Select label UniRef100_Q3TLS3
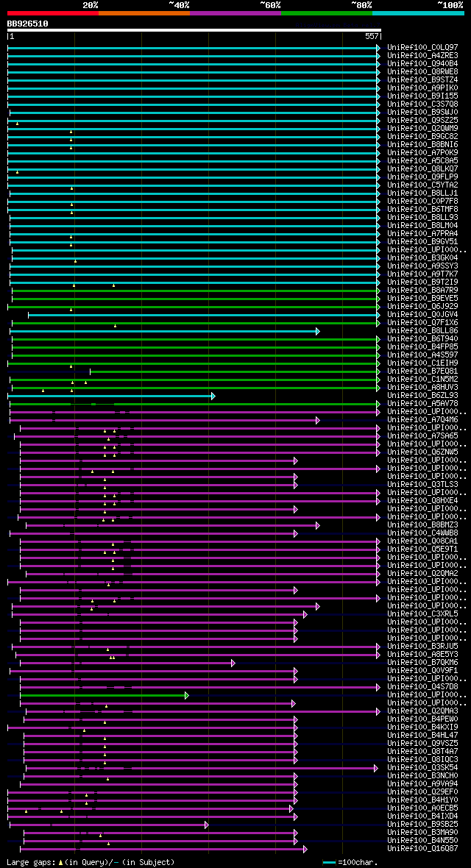Image resolution: width=471 pixels, height=868 pixels. click(422, 484)
